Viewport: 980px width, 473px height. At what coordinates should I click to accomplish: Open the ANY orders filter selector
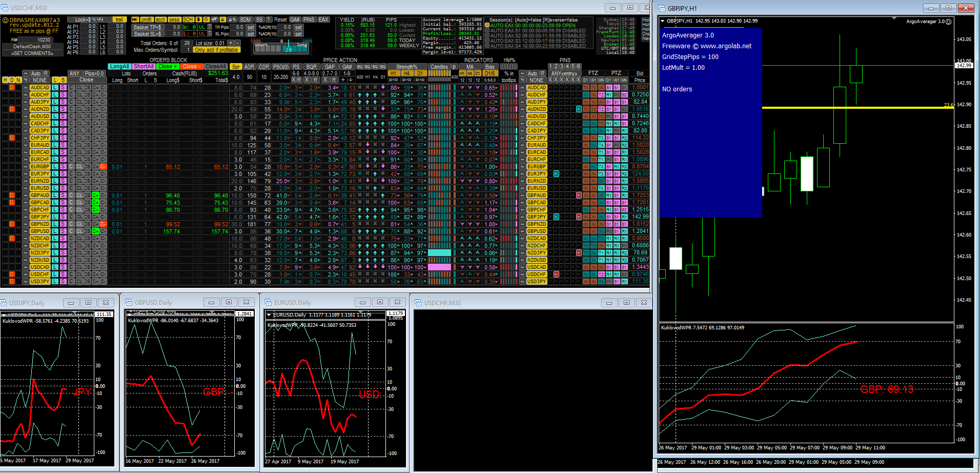pos(74,73)
